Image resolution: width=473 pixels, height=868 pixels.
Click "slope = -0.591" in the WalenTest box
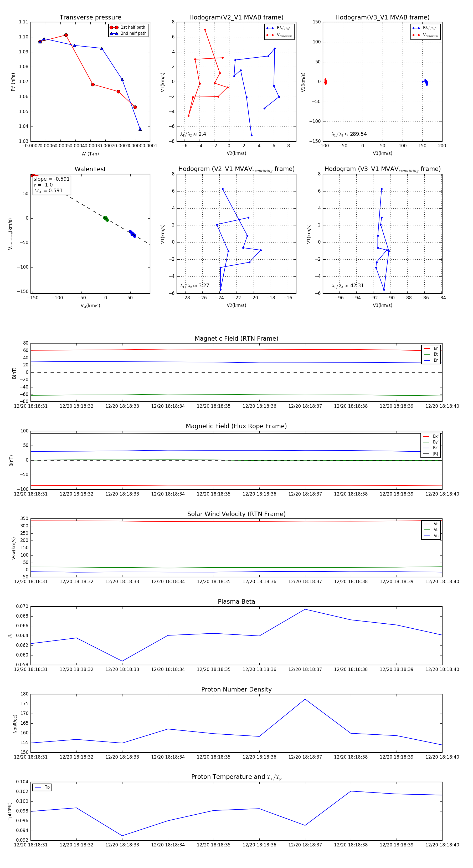52,179
